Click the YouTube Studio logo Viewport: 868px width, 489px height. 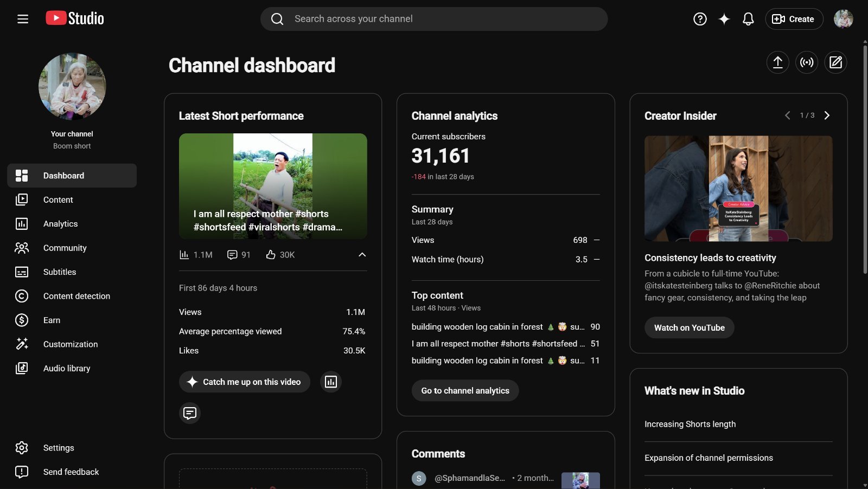[75, 18]
